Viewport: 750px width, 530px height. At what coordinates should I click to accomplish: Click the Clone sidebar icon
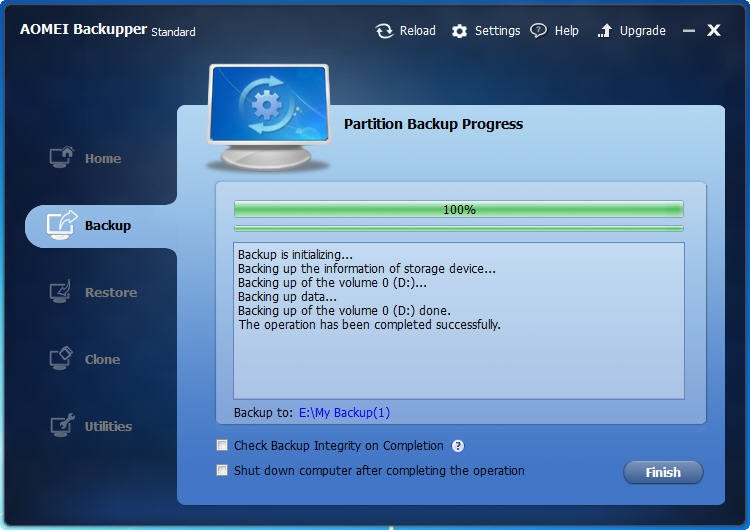tap(61, 358)
